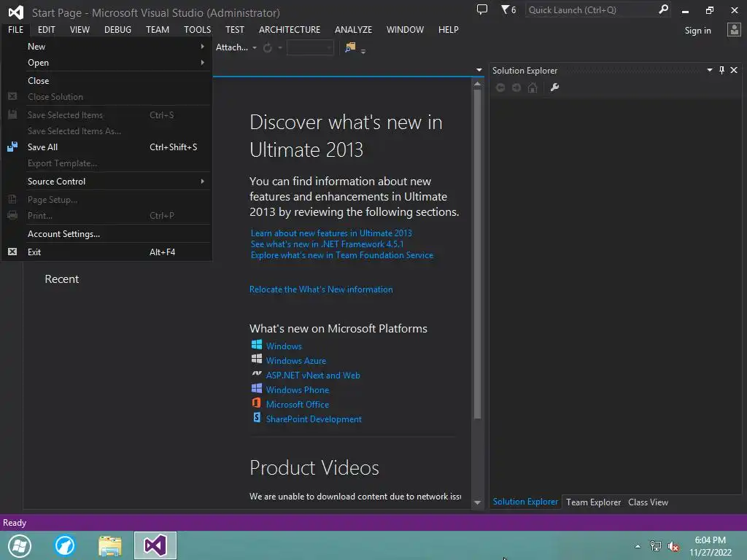Open the document tab list dropdown arrow

[479, 70]
